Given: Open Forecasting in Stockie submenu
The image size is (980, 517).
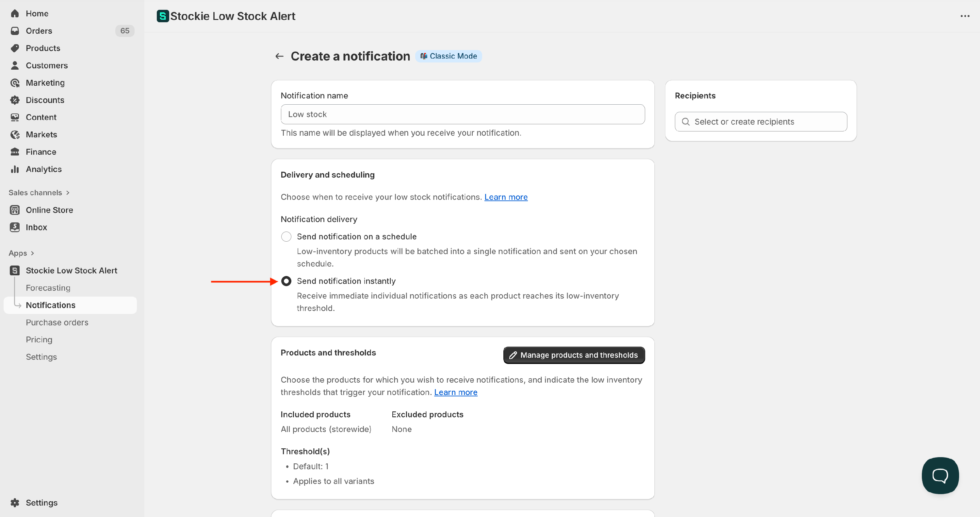Looking at the screenshot, I should tap(48, 288).
